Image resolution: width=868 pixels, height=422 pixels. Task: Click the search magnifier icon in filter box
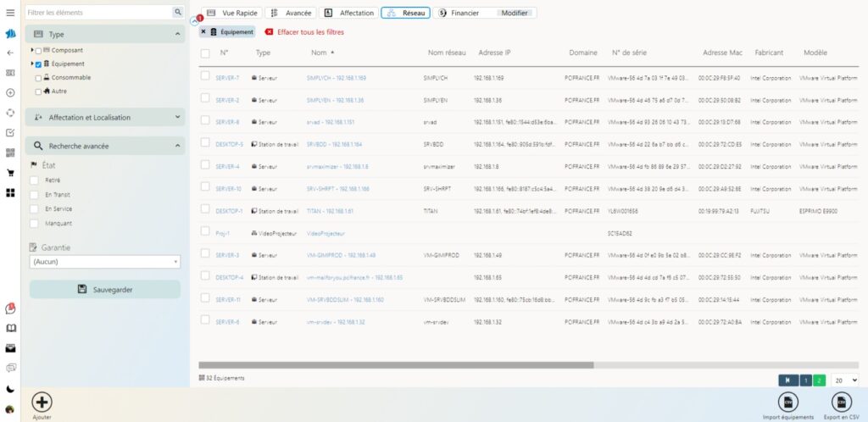[177, 13]
